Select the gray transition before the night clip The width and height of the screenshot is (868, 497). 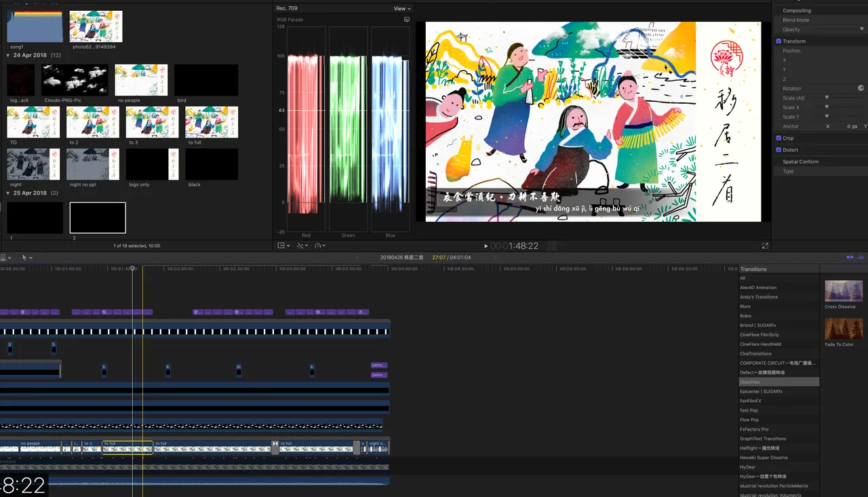pos(357,447)
